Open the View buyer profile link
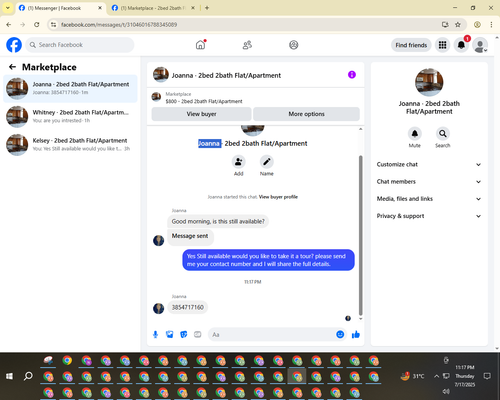 pos(278,197)
